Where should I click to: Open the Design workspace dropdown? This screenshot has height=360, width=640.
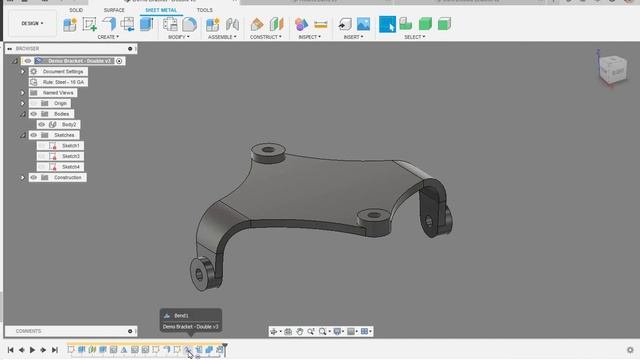32,24
